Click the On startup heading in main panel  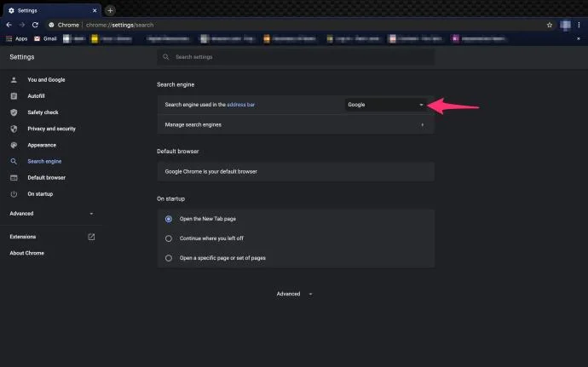point(170,198)
